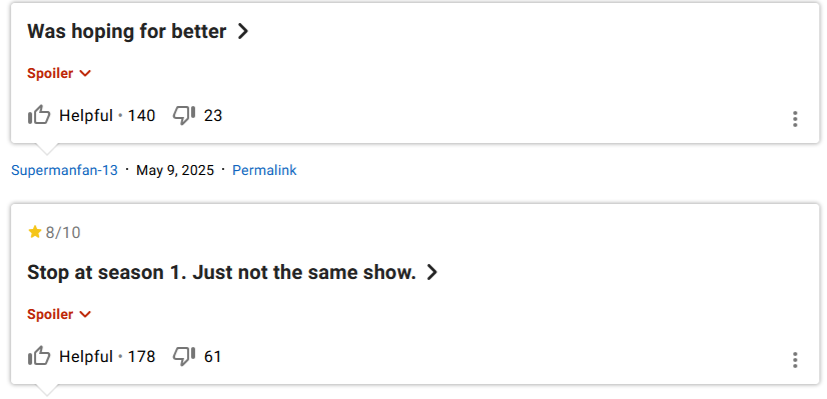Expand Spoiler under 'Was hoping for better'
The width and height of the screenshot is (827, 399).
click(x=59, y=73)
